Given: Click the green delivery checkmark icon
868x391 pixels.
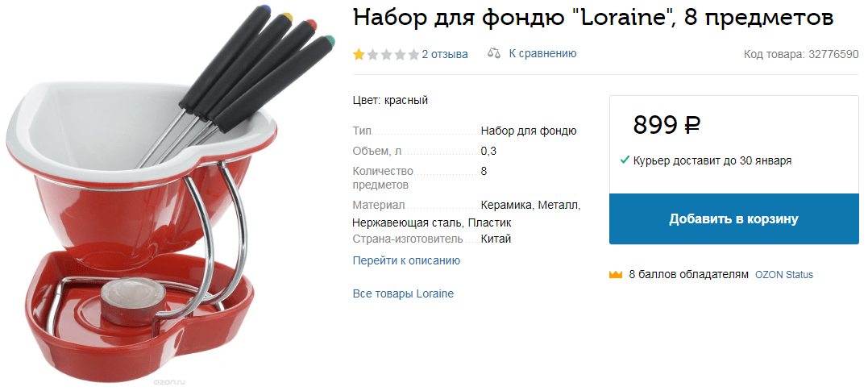Looking at the screenshot, I should click(625, 160).
